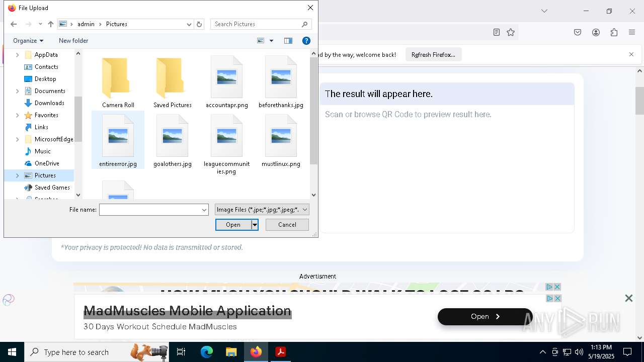Screen dimensions: 644x362
Task: Select leaguecommunities.png file
Action: pyautogui.click(x=227, y=144)
